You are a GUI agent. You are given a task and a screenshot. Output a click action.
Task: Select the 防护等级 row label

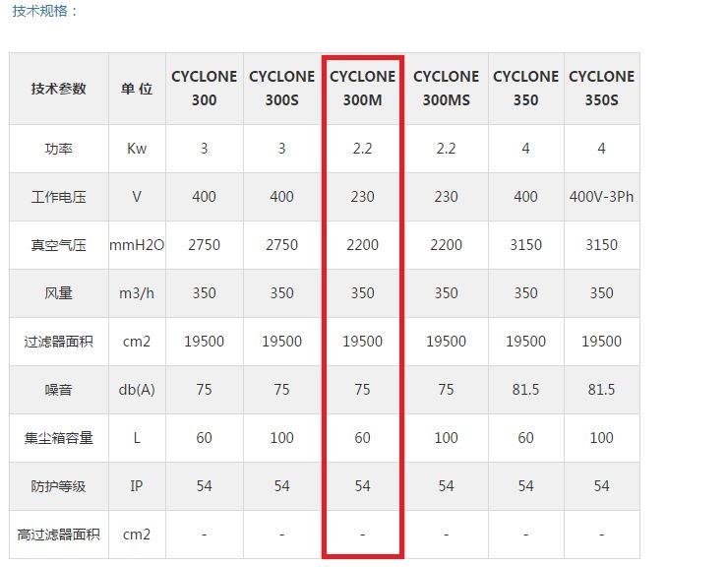58,486
